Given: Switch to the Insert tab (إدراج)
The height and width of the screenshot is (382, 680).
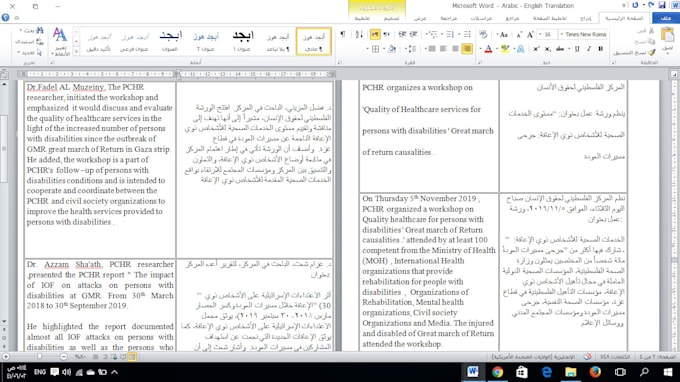Looking at the screenshot, I should coord(585,18).
